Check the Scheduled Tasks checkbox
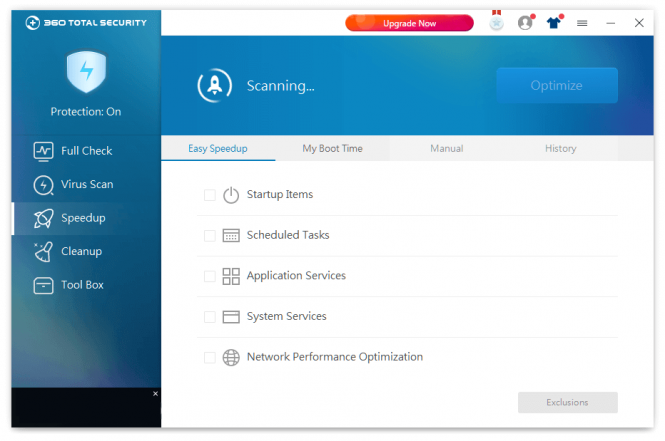Viewport: 665px width, 441px height. tap(210, 235)
